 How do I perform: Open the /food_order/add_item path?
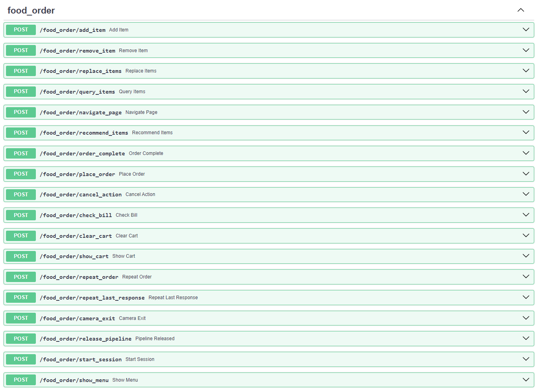[73, 30]
